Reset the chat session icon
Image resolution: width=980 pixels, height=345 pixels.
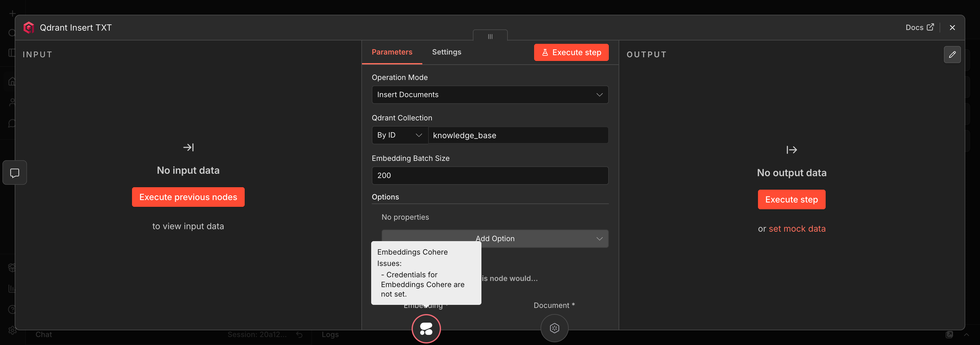[300, 334]
